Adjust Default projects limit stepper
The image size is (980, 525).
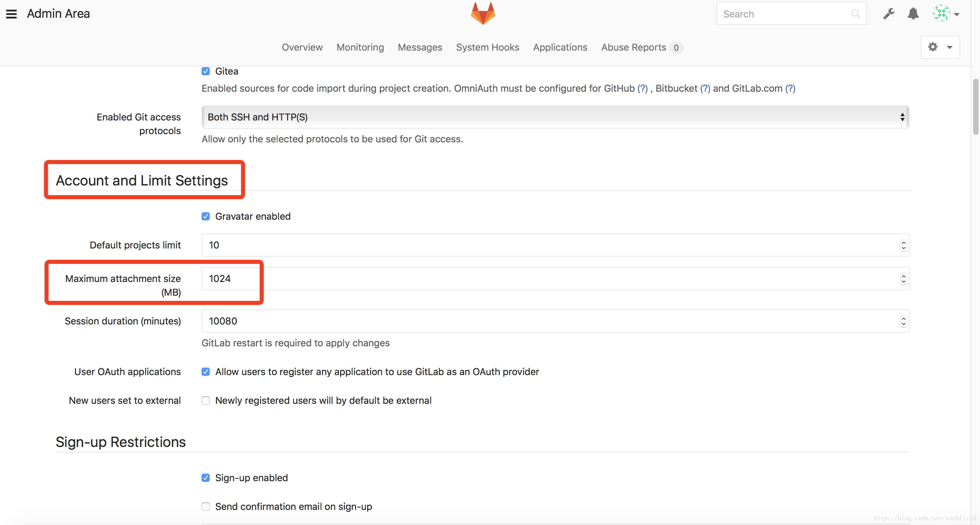click(x=903, y=245)
